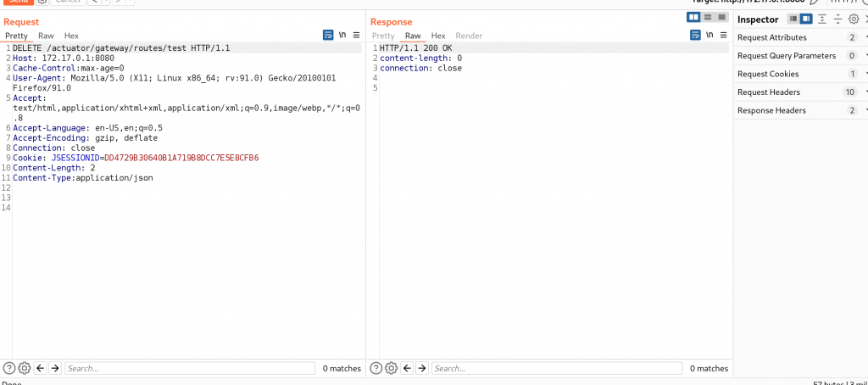Open Request search settings gear
This screenshot has width=868, height=385.
[x=24, y=368]
